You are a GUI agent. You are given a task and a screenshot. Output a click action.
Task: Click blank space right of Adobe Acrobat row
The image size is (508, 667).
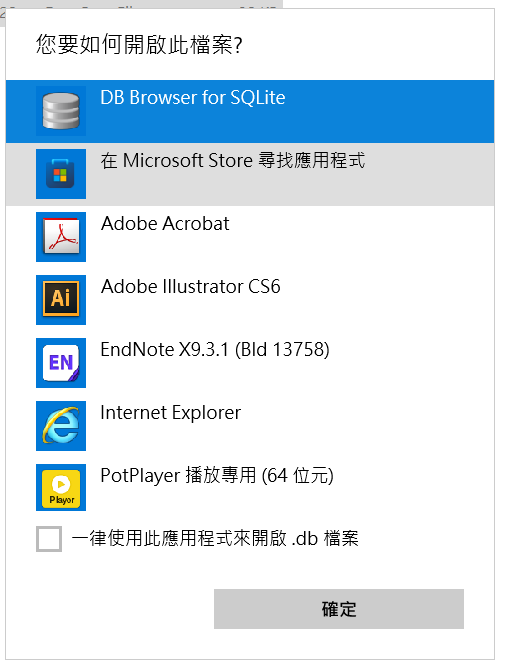click(362, 237)
